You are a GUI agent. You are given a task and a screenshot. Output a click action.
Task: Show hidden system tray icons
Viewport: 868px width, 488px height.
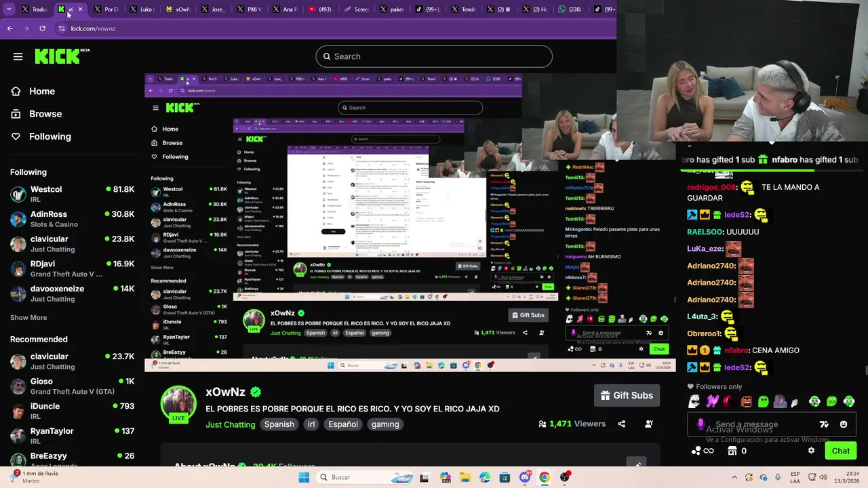(x=734, y=477)
